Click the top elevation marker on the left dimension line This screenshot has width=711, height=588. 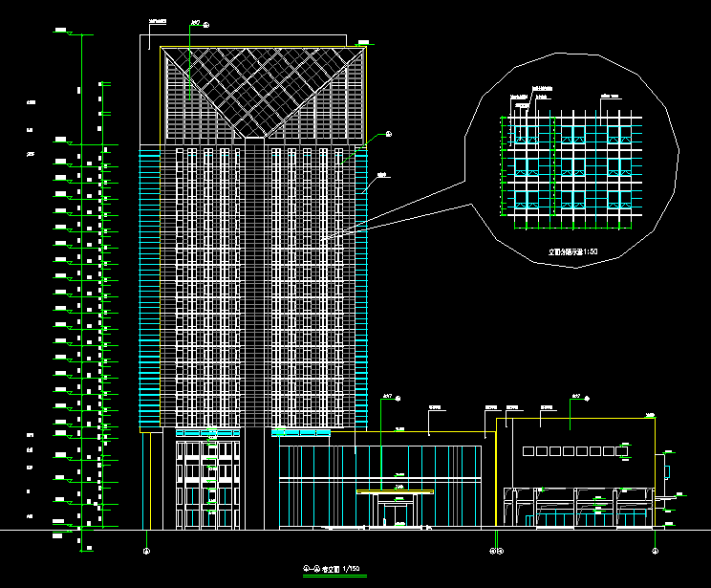click(63, 33)
